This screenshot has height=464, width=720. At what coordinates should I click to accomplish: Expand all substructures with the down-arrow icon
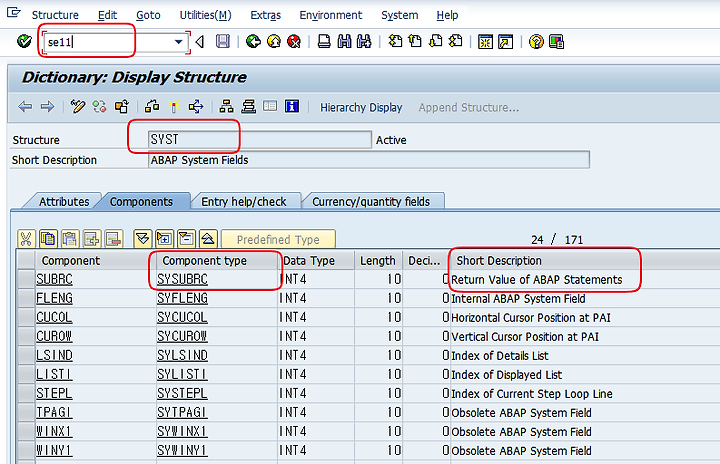click(x=142, y=239)
